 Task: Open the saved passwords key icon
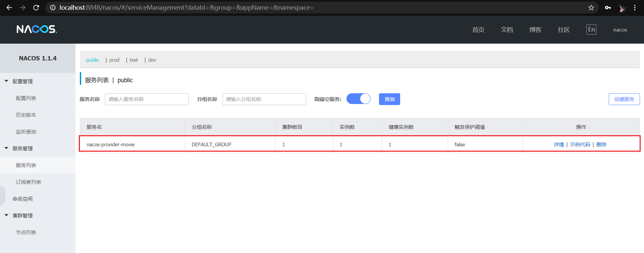pyautogui.click(x=608, y=7)
